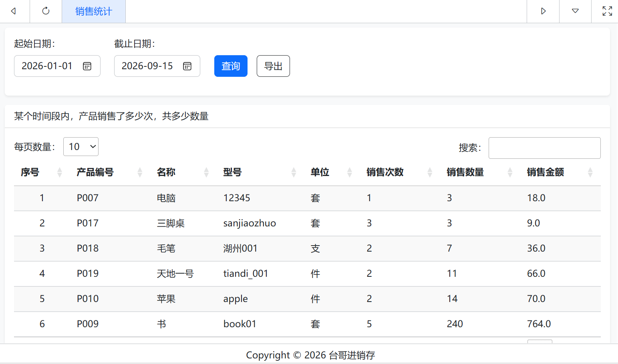Toggle fullscreen mode icon
Image resolution: width=618 pixels, height=364 pixels.
coord(607,11)
